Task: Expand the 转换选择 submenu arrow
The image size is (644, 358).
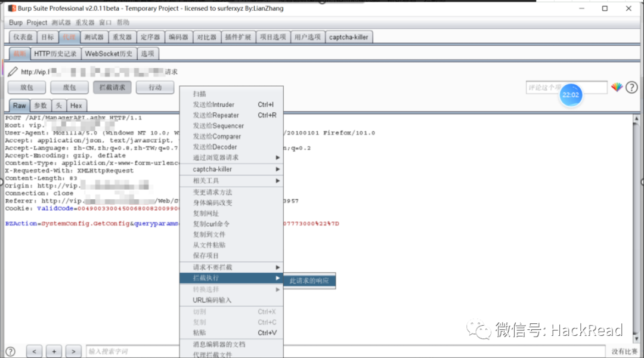Action: [x=278, y=289]
